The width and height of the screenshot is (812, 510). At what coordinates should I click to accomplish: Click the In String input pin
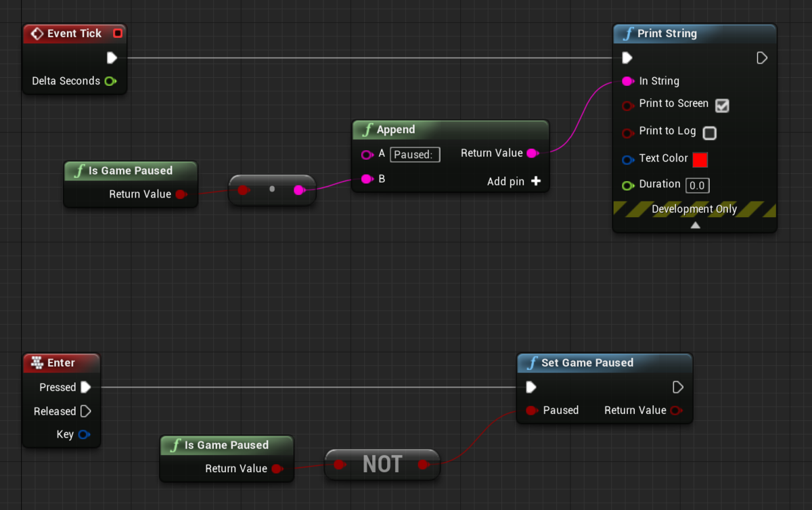627,81
